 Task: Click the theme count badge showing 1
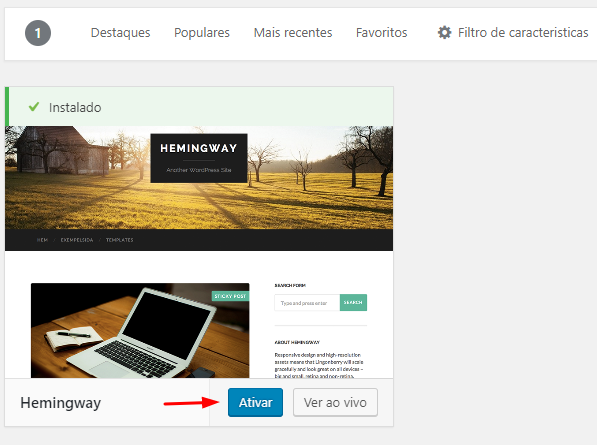38,33
